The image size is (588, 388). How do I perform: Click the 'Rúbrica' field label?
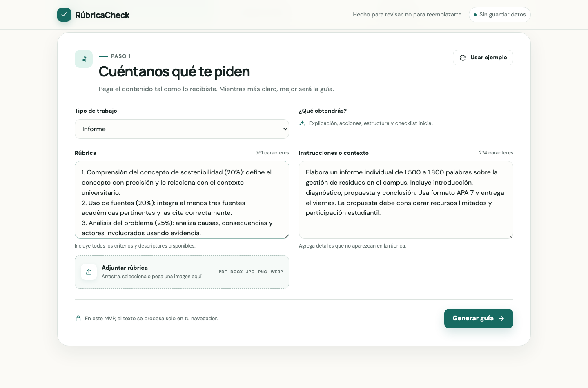click(85, 153)
